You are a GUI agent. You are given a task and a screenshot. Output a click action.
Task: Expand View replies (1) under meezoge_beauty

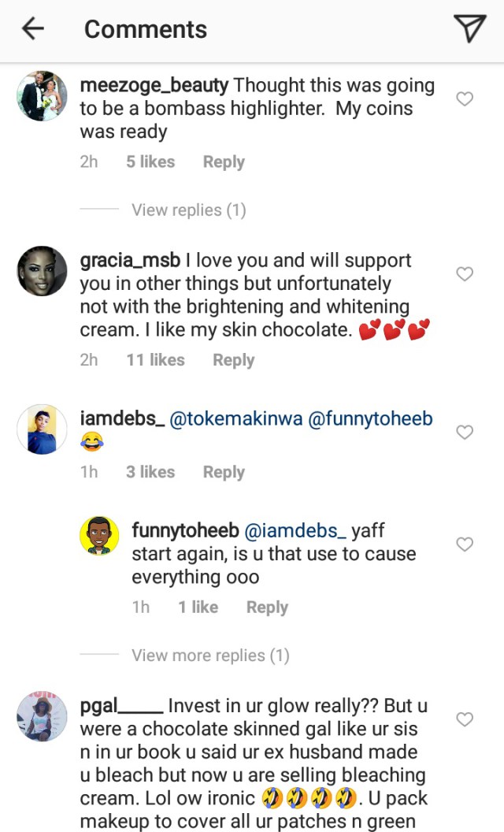click(188, 210)
